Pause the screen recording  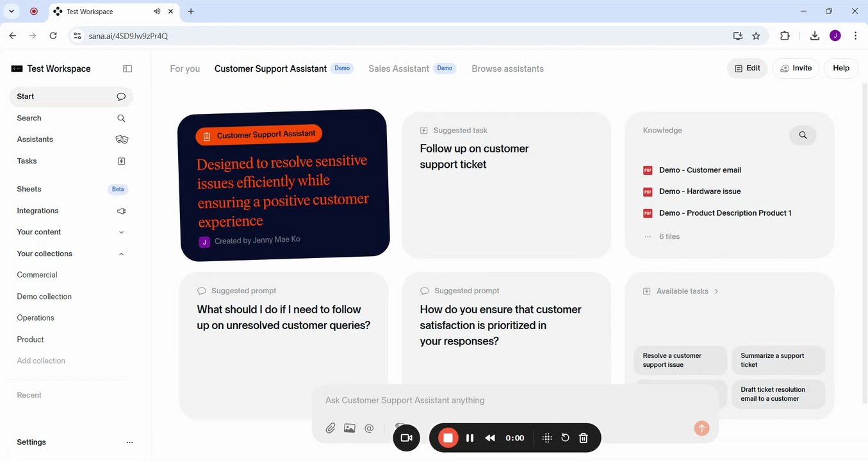470,438
